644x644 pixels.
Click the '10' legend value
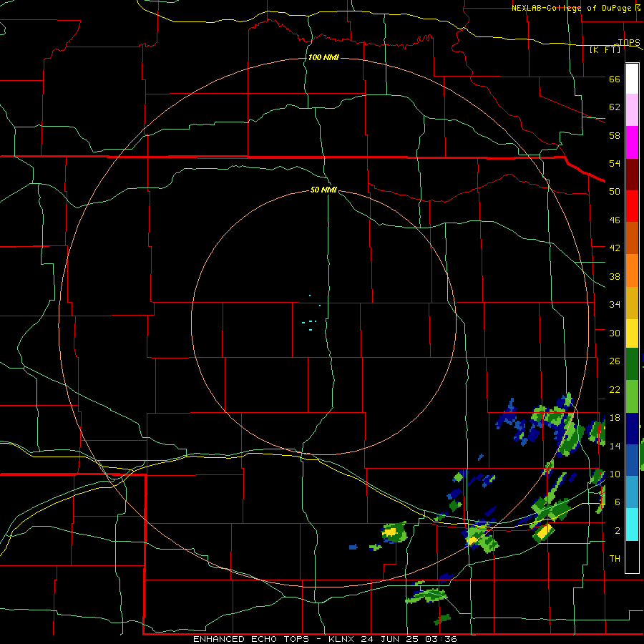615,474
